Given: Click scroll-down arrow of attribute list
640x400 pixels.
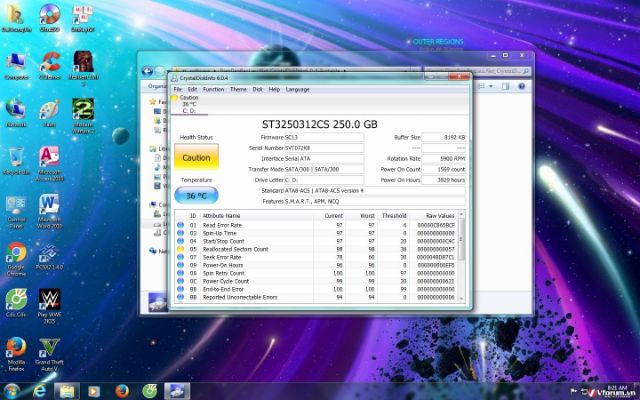Looking at the screenshot, I should [462, 298].
